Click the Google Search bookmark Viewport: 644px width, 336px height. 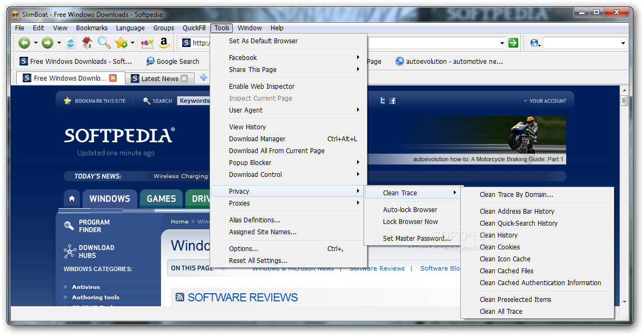pos(172,61)
